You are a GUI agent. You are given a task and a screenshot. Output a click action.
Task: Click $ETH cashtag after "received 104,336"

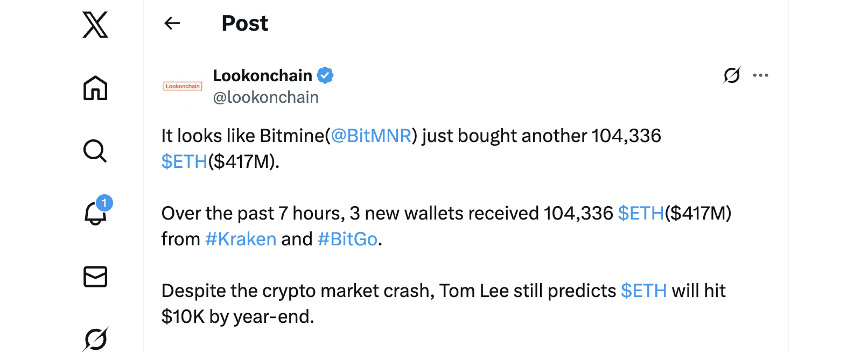pos(641,214)
